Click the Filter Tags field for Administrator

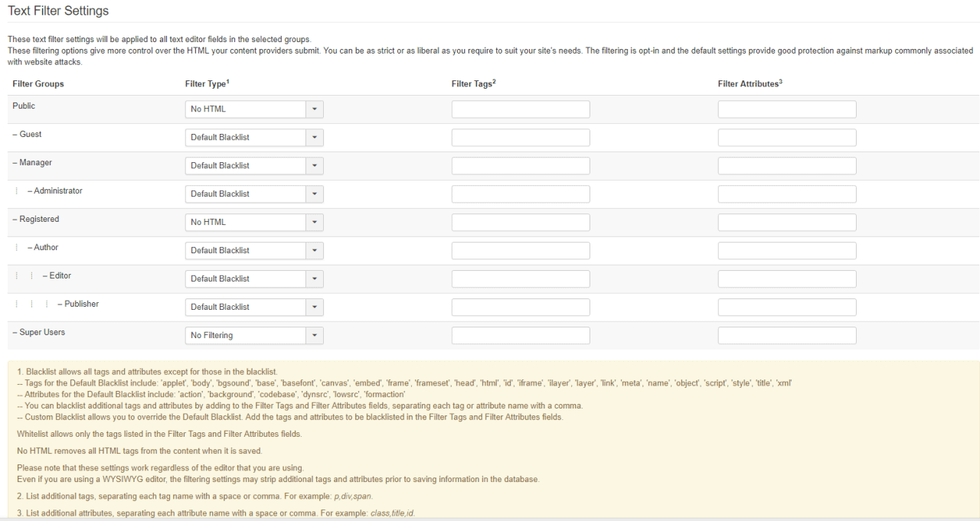(521, 194)
